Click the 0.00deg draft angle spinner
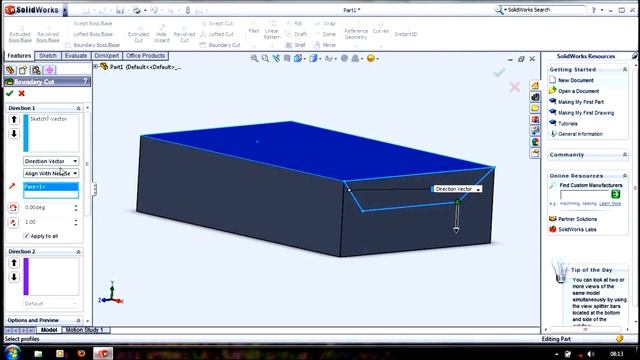The width and height of the screenshot is (640, 360). click(x=76, y=208)
